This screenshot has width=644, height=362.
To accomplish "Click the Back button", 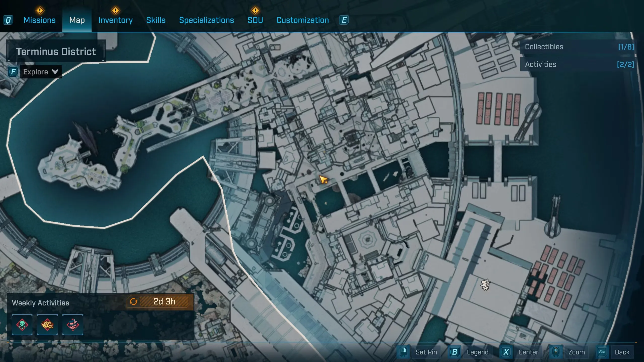I will click(x=622, y=352).
